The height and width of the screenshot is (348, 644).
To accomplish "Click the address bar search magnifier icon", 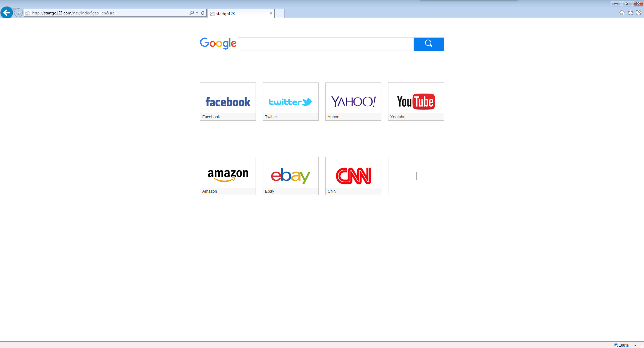I will pos(192,13).
